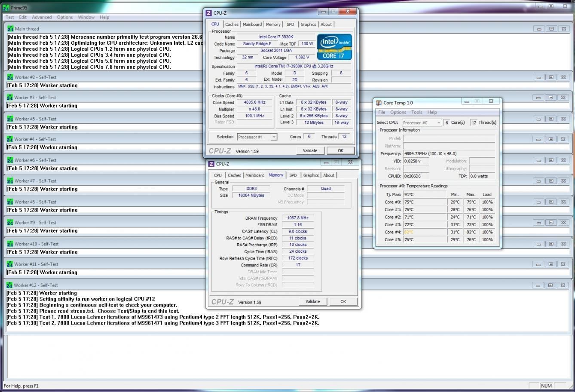
Task: Switch to SPD tab in lower CPU-Z window
Action: pyautogui.click(x=293, y=175)
